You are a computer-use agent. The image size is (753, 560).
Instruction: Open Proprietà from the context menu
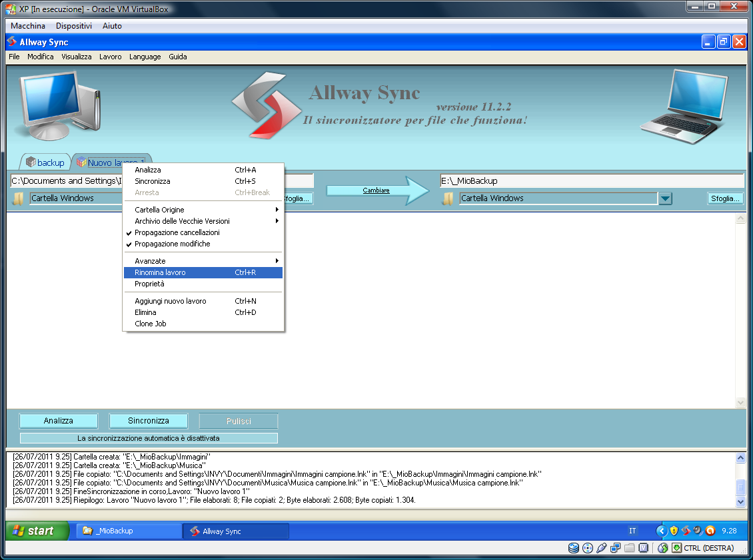click(203, 284)
